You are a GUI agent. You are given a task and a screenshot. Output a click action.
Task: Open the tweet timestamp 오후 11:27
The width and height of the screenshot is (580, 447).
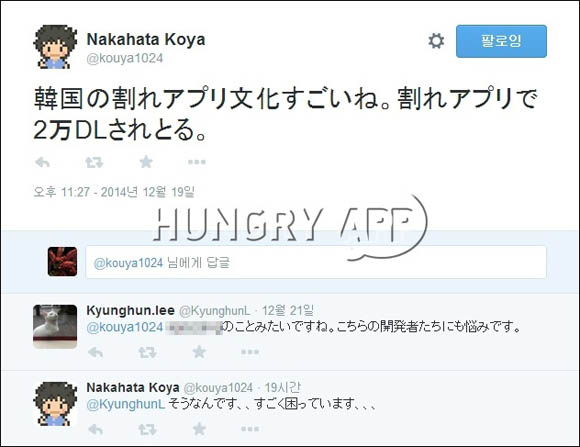(114, 192)
